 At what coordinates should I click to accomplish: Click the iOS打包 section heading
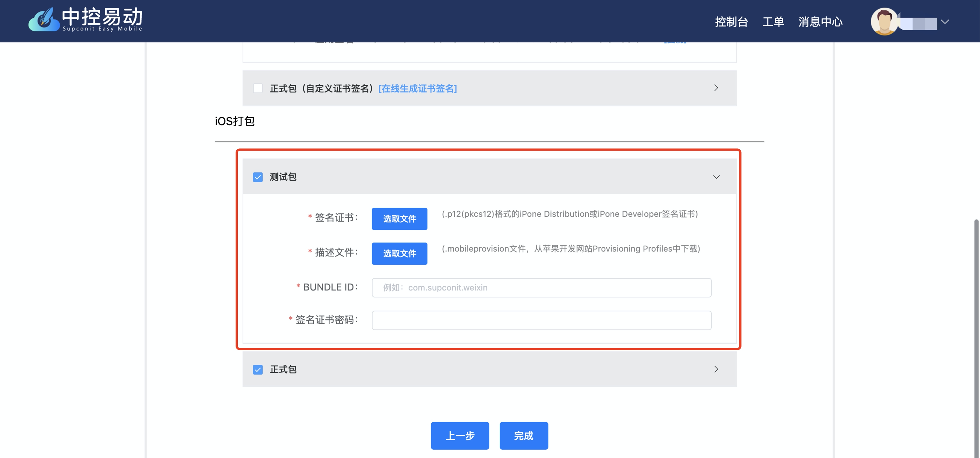235,121
